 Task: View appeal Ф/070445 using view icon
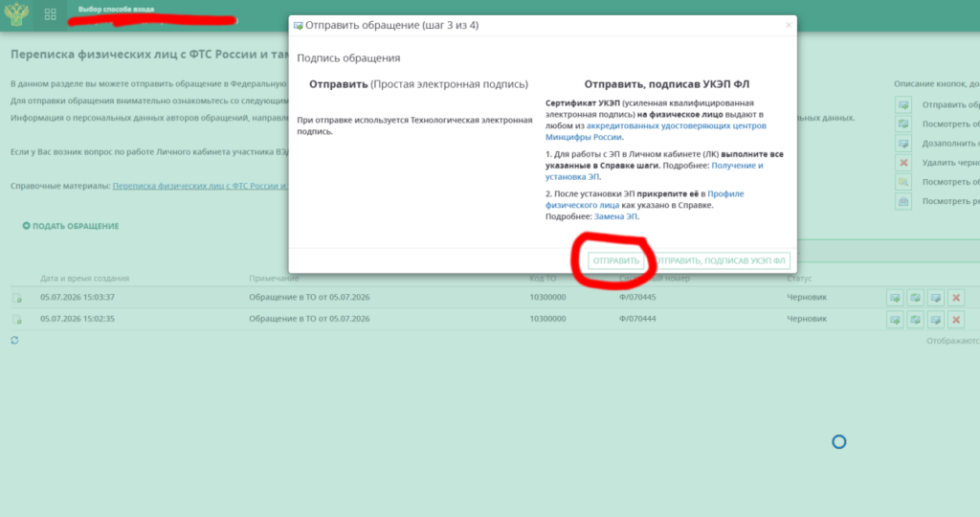click(x=916, y=298)
